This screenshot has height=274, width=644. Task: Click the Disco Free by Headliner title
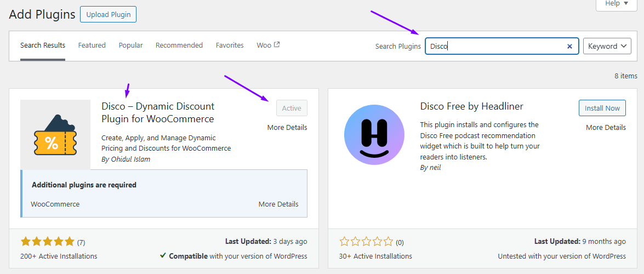[472, 106]
